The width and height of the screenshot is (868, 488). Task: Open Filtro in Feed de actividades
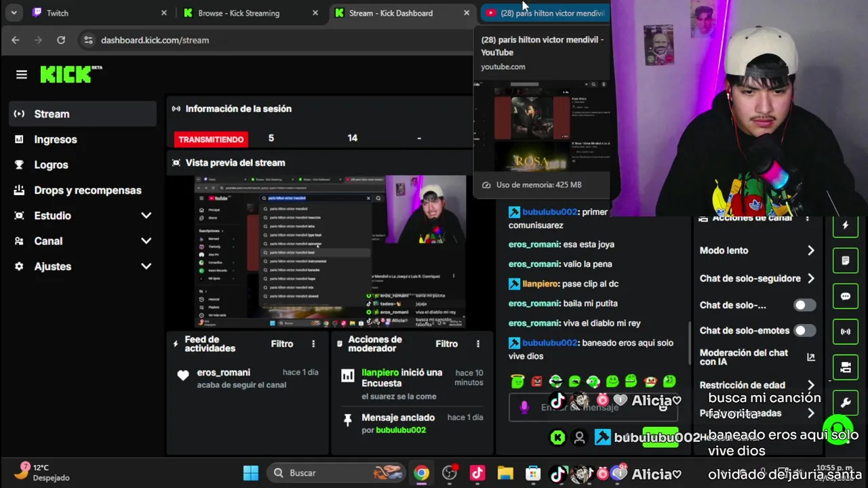click(x=282, y=344)
